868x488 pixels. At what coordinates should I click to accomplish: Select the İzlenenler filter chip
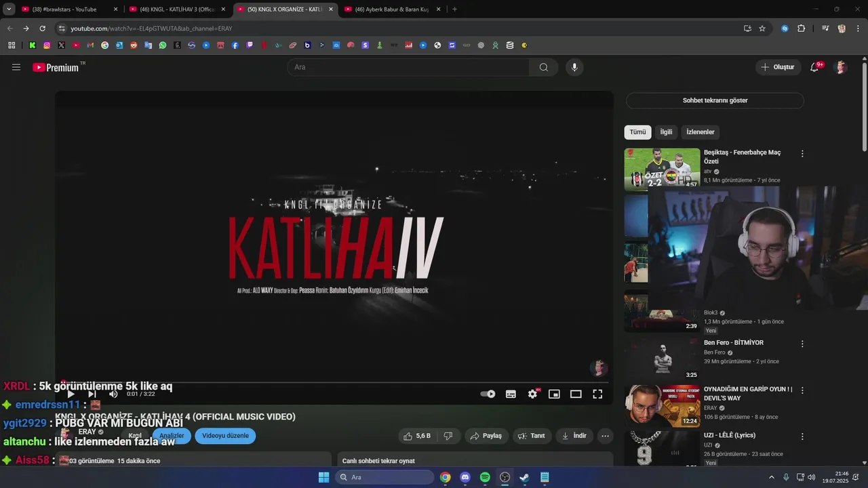pos(701,132)
